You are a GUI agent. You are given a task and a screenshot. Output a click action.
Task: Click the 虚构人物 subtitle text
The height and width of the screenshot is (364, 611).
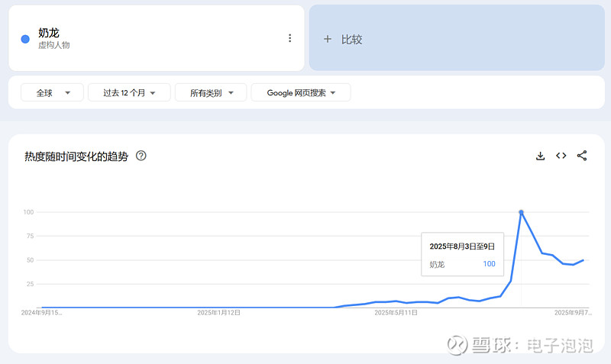click(54, 46)
